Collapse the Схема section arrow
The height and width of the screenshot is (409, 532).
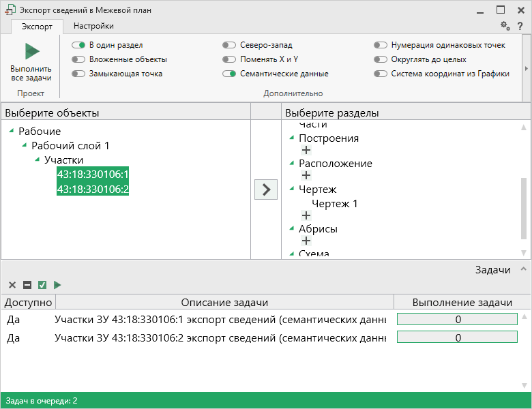click(x=292, y=254)
